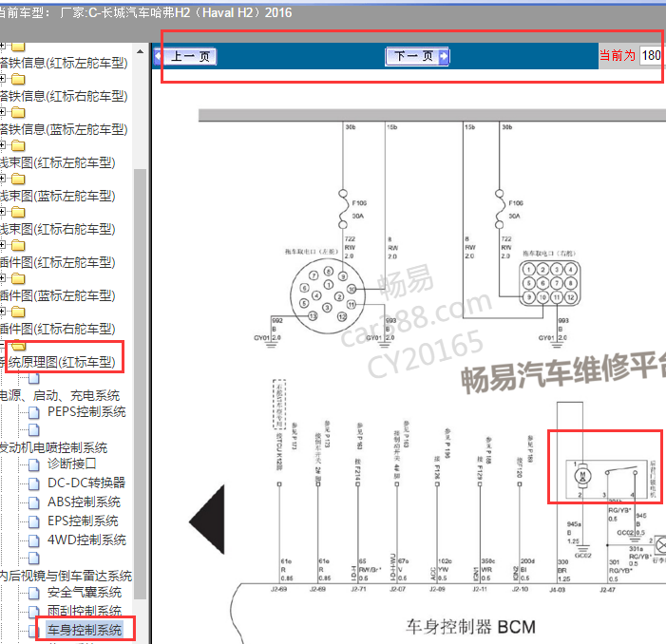Viewport: 666px width, 644px height.
Task: Select 线束图(蓝标左舵车型) tree label
Action: (x=58, y=196)
